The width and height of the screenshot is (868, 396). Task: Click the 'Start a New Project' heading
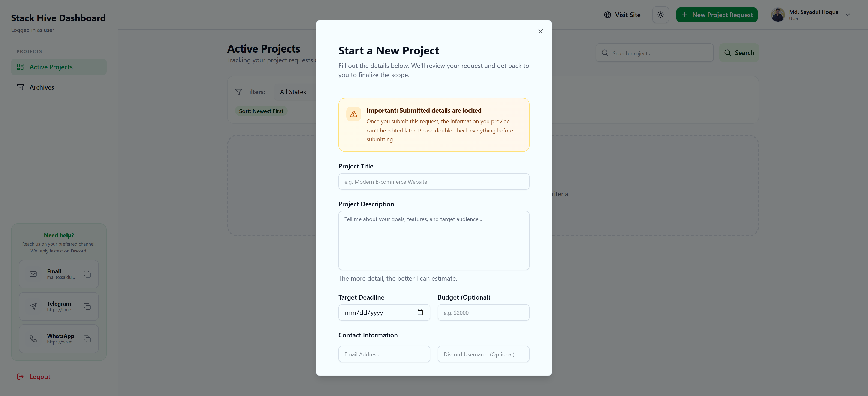[x=389, y=51]
